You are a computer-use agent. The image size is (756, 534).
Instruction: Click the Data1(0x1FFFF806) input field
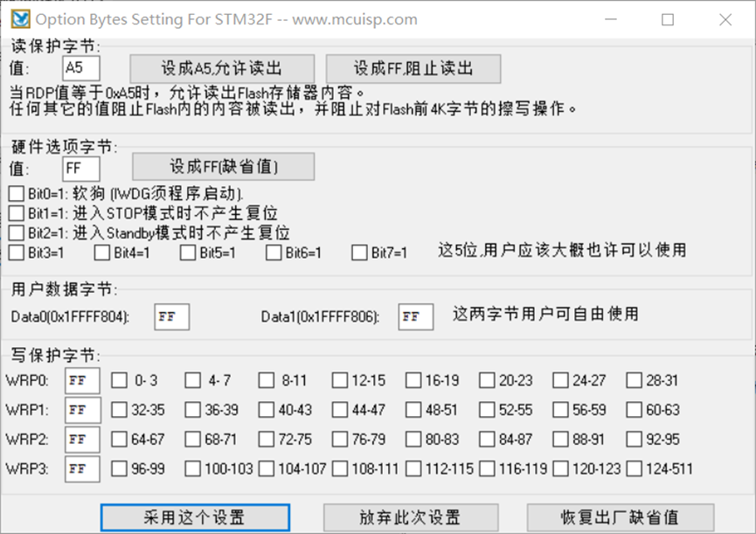point(416,316)
